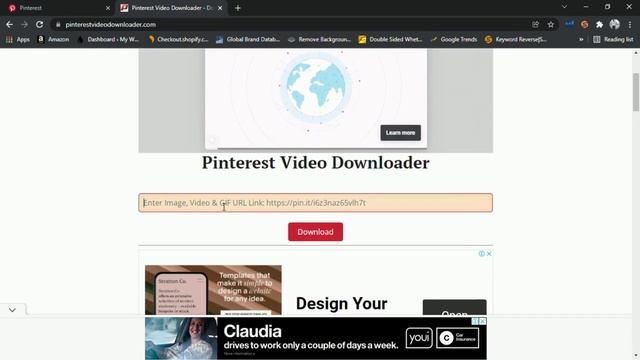Click the address bar URL
This screenshot has width=640, height=360.
(111, 24)
